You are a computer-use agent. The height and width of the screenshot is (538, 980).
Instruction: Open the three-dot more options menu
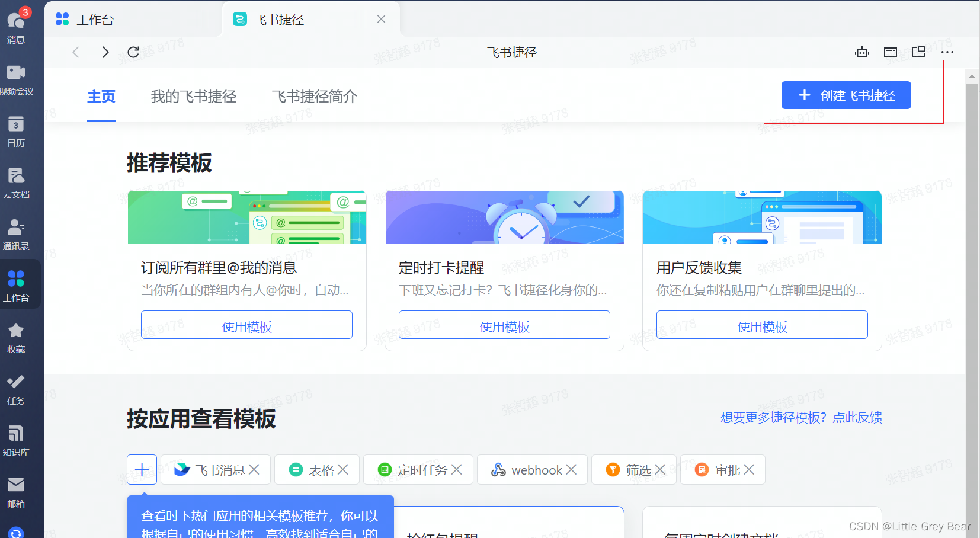pos(947,52)
